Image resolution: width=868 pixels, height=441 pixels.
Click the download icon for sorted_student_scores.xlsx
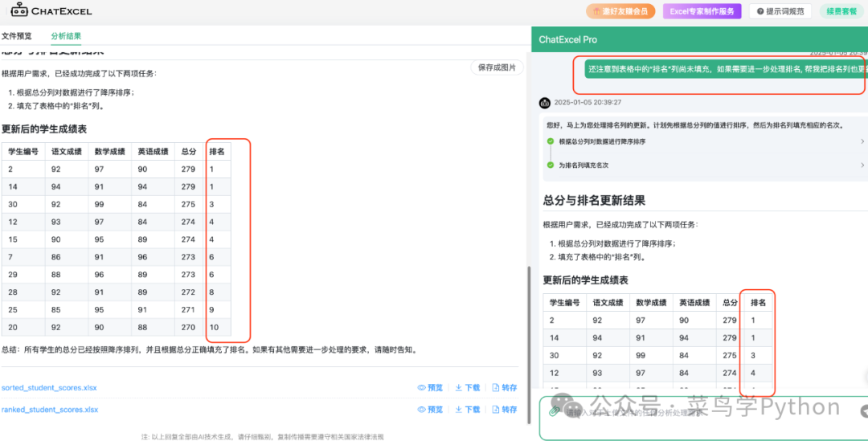458,388
